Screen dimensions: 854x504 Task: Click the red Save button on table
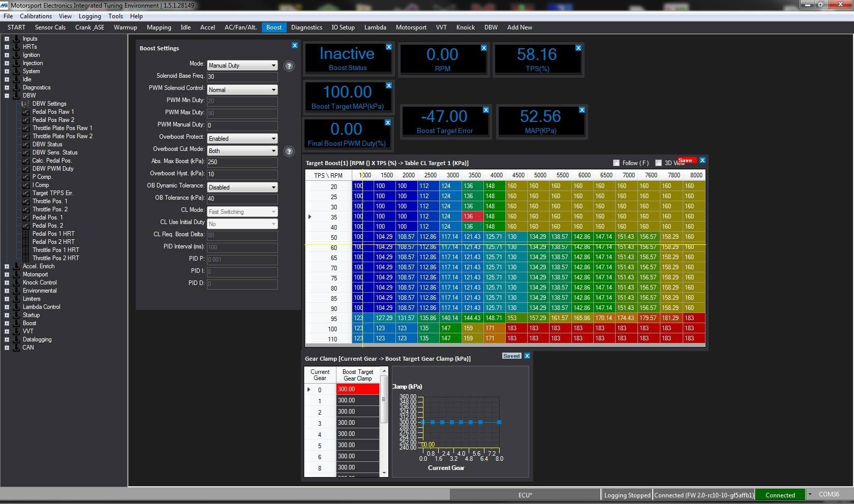tap(685, 161)
